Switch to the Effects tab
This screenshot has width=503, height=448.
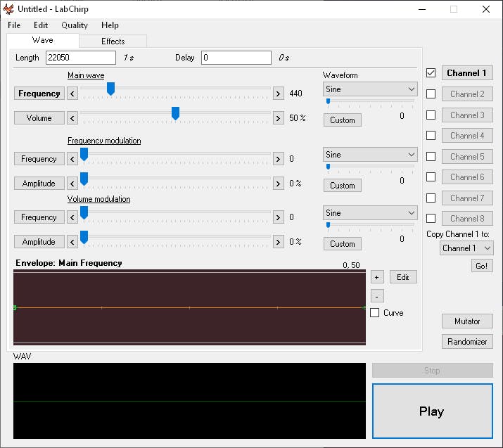[113, 41]
